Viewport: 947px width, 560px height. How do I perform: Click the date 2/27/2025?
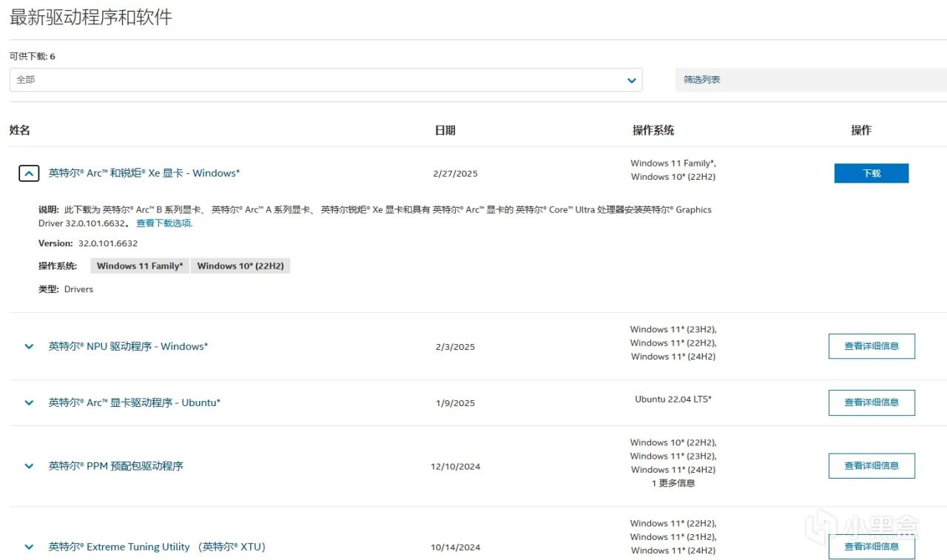[x=456, y=174]
